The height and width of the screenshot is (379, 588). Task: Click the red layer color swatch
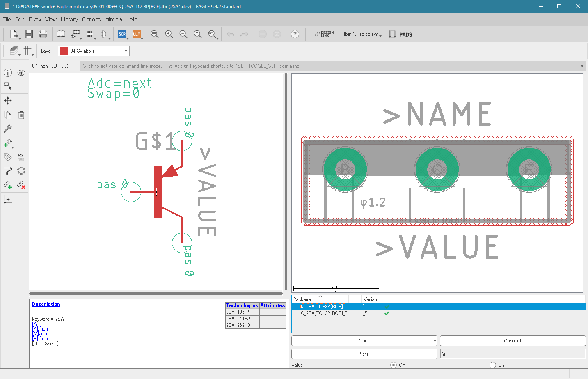[x=64, y=51]
